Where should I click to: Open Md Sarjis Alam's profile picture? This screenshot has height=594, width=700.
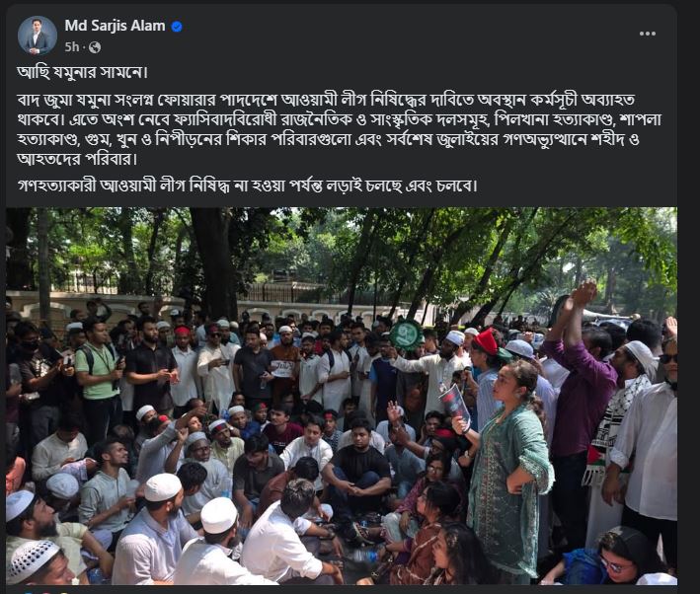(x=38, y=36)
